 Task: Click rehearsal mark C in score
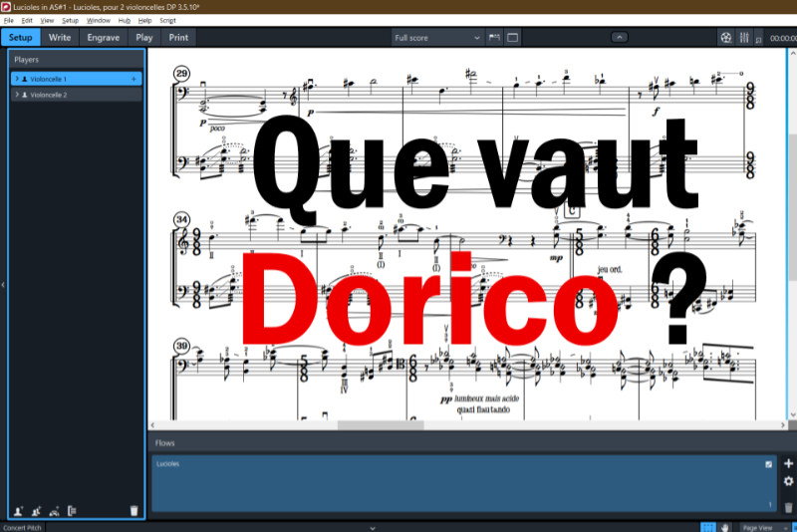point(572,209)
